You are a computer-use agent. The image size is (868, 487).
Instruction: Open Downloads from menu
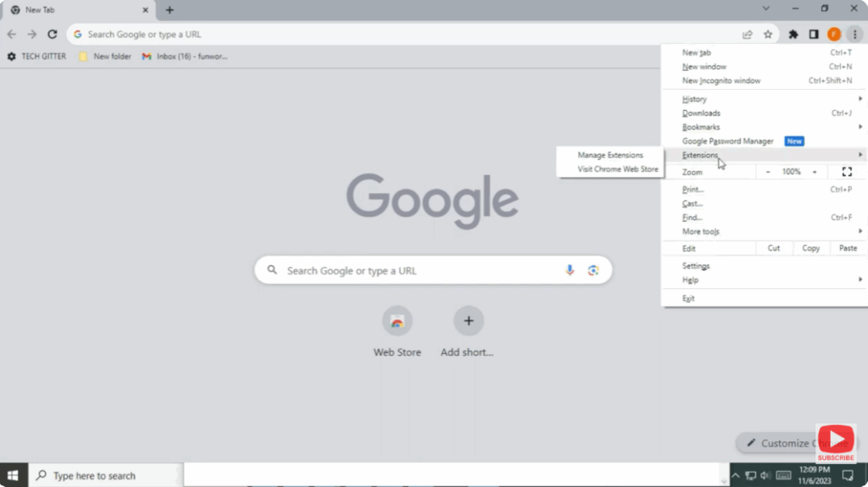click(764, 113)
